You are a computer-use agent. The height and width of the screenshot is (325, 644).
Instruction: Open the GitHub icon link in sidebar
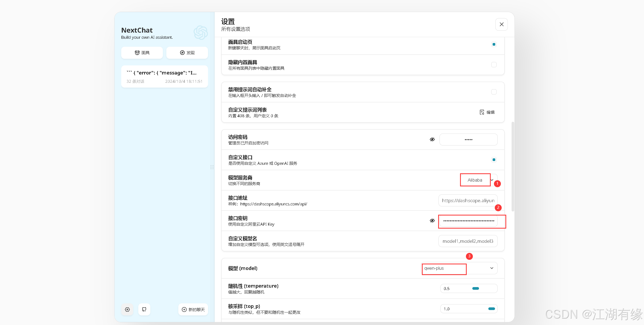click(x=144, y=310)
